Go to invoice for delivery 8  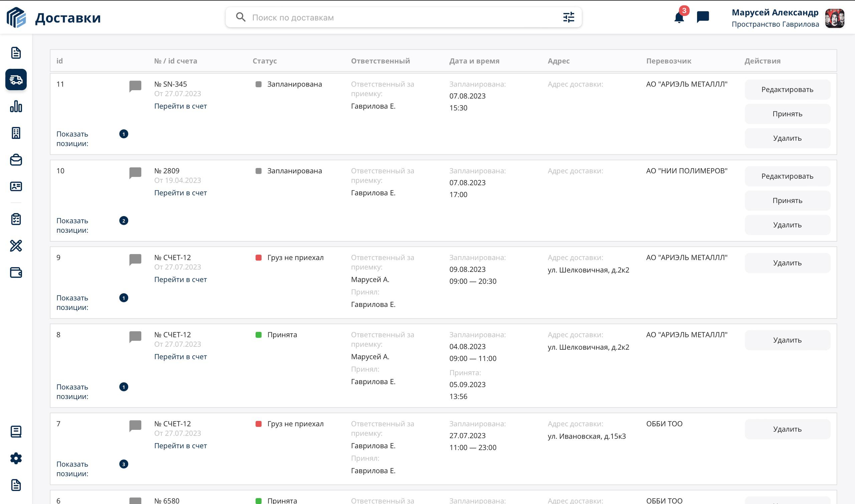[x=180, y=357]
